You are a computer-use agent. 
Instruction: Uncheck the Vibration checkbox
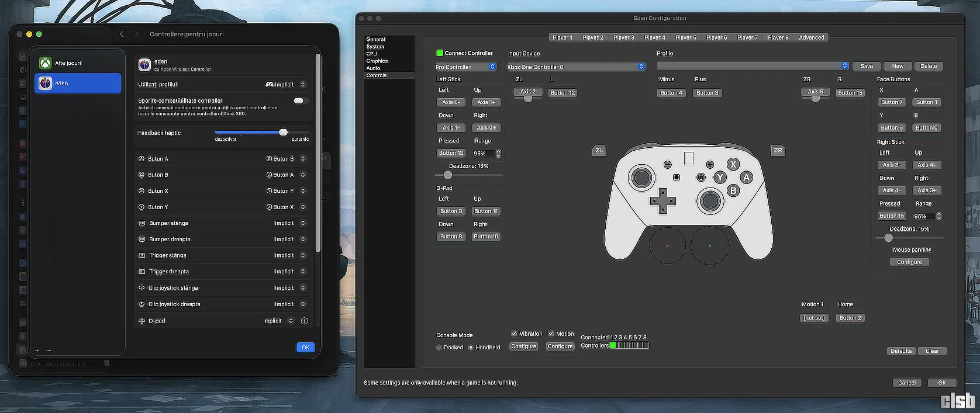tap(514, 334)
